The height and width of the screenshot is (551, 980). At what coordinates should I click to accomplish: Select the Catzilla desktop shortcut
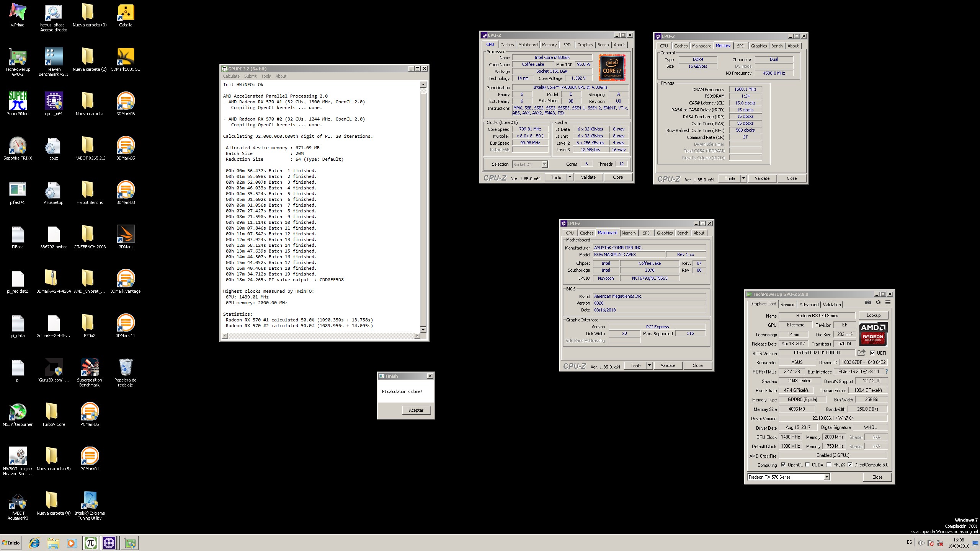coord(126,15)
